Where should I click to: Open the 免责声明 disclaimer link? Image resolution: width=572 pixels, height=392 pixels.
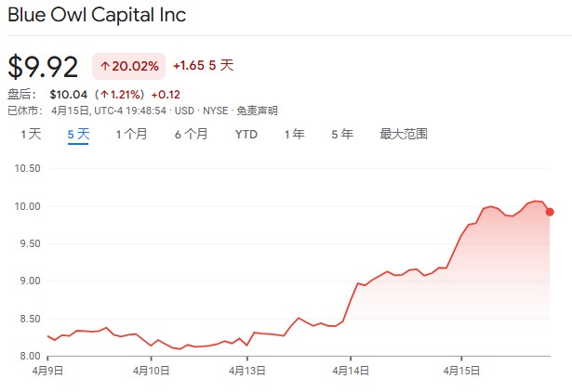258,110
